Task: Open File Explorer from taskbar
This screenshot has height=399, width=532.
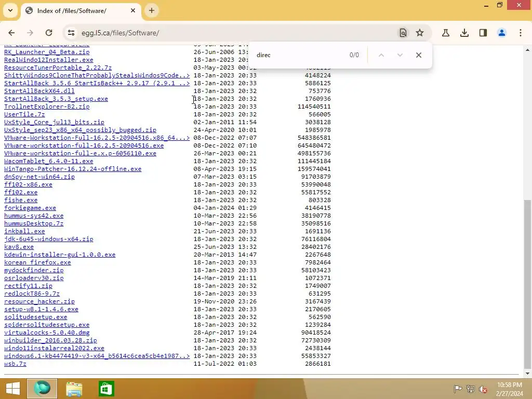Action: [x=74, y=389]
